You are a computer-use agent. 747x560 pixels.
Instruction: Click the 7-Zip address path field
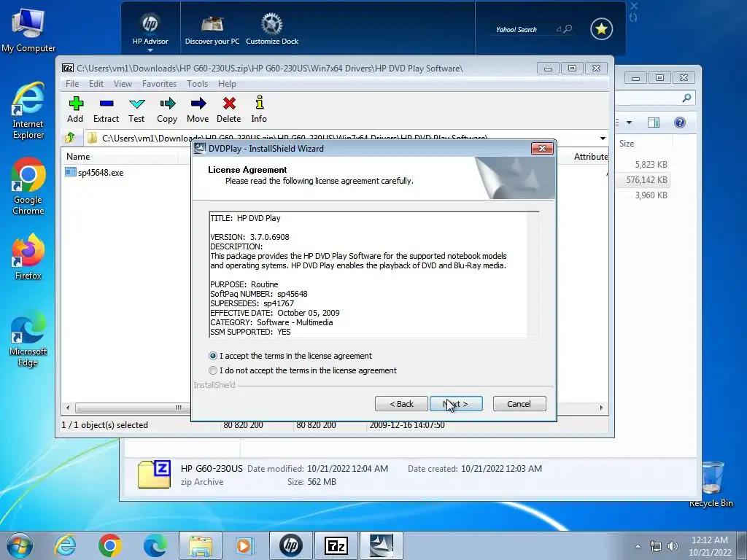click(x=341, y=138)
